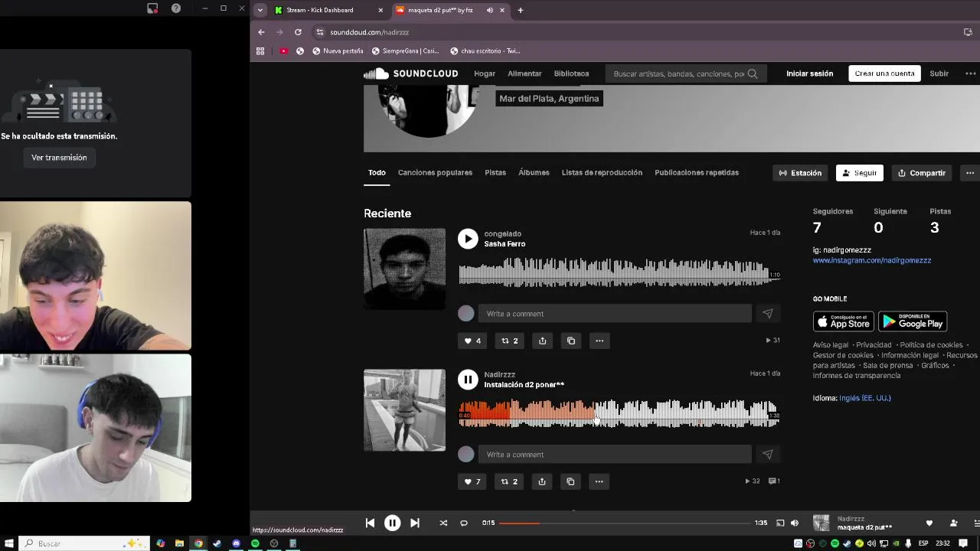Skip to next track in bottom player
This screenshot has height=551, width=980.
point(414,523)
